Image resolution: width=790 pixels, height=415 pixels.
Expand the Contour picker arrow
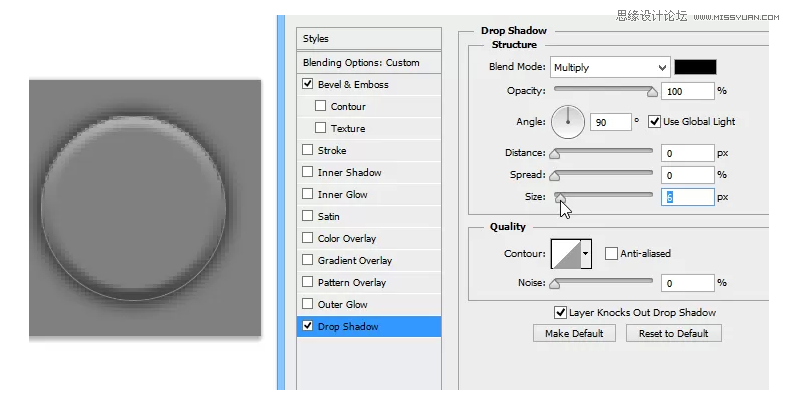tap(586, 254)
